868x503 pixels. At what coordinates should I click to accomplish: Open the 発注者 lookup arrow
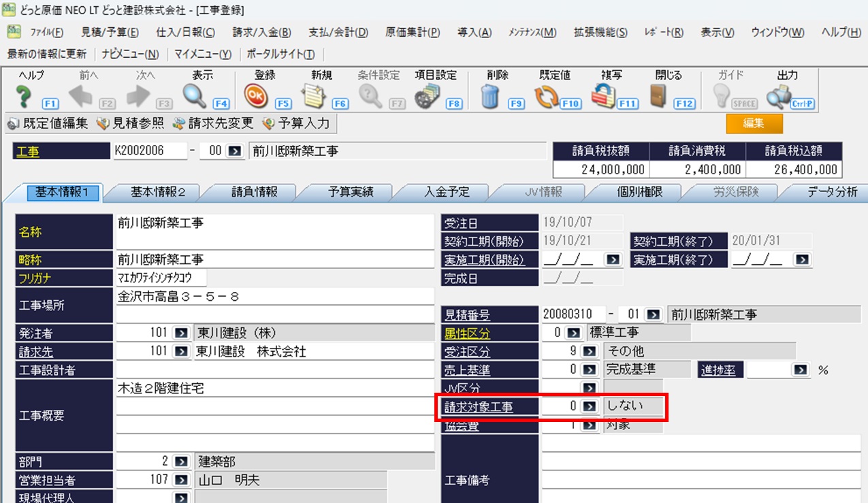181,333
